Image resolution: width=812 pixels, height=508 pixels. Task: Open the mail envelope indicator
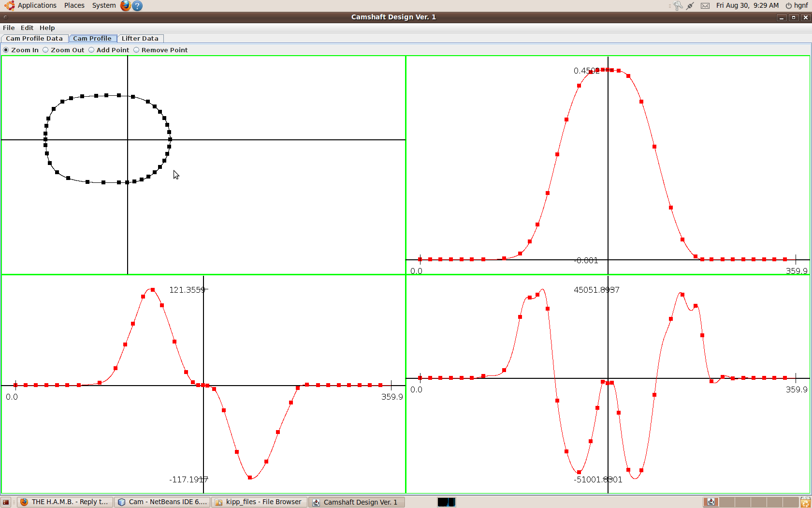[705, 6]
